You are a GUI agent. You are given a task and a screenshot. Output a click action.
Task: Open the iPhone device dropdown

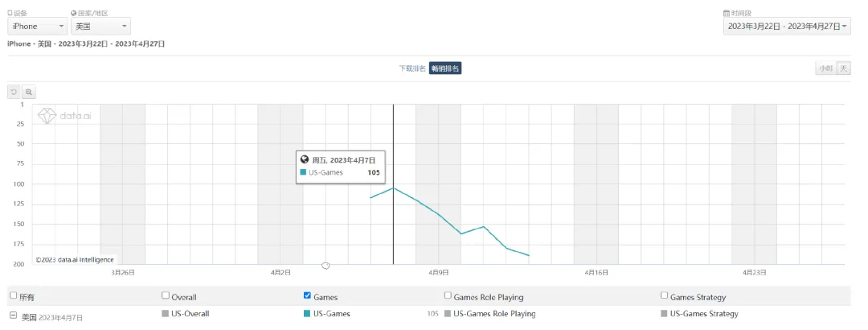coord(37,27)
